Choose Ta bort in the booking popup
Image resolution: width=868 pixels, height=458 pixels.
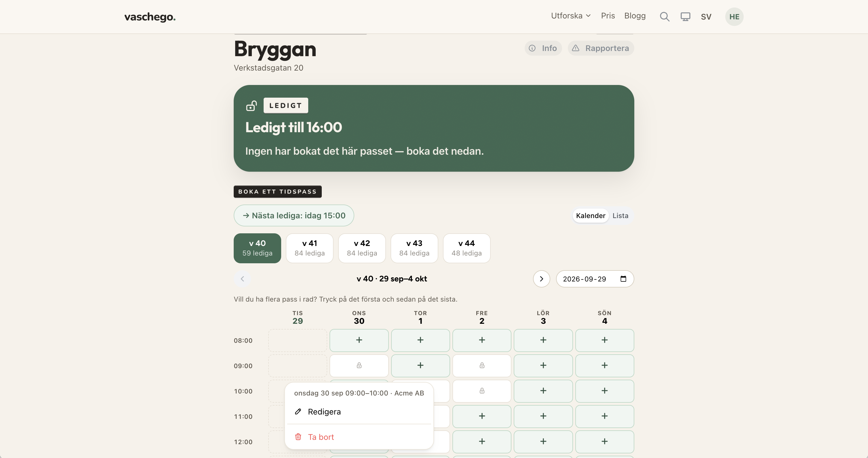coord(359,437)
